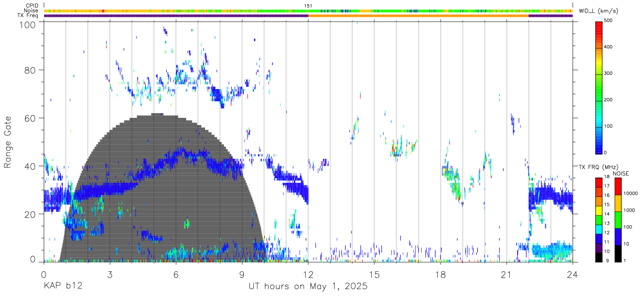Click the 500 tick on width colorbar
Screen dimensions: 644x297
click(609, 20)
